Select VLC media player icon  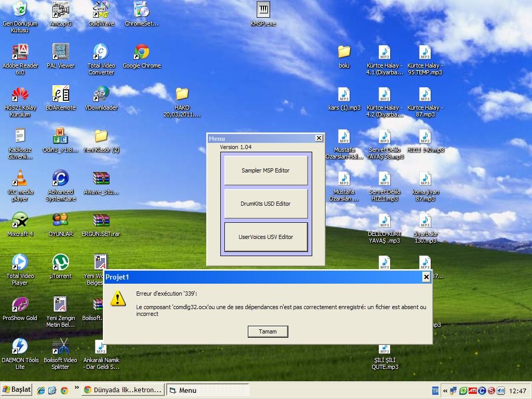pyautogui.click(x=20, y=178)
